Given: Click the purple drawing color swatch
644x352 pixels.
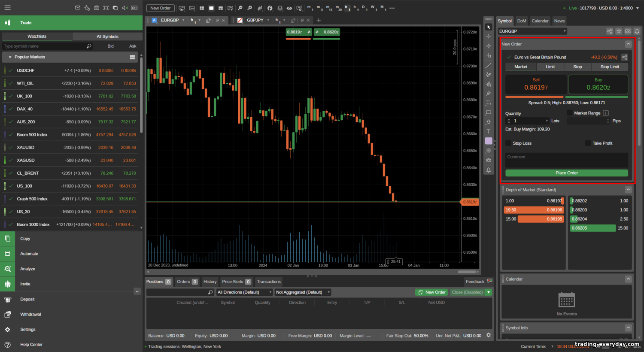Looking at the screenshot, I should click(488, 141).
